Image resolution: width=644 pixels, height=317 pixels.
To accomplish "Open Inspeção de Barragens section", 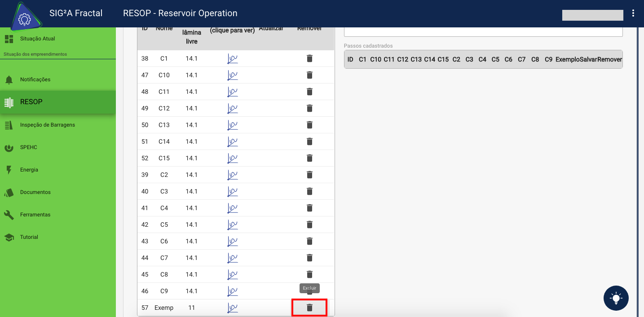I will (47, 125).
